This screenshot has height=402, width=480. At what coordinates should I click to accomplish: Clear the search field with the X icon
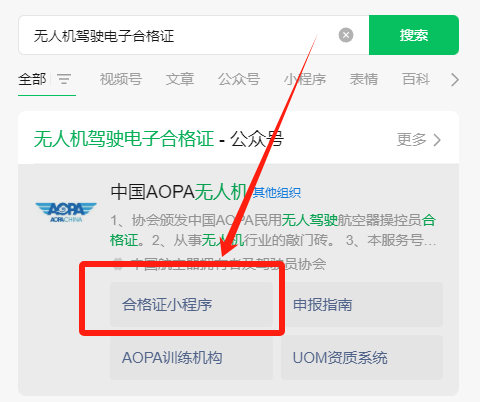(346, 35)
